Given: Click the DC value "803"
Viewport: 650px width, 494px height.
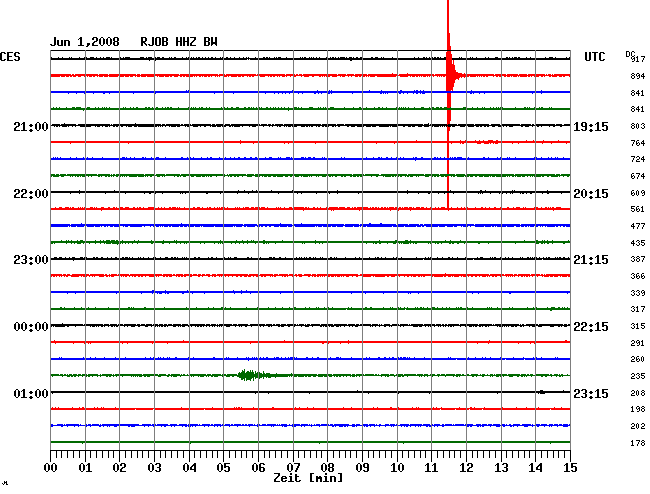Looking at the screenshot, I should [x=638, y=126].
